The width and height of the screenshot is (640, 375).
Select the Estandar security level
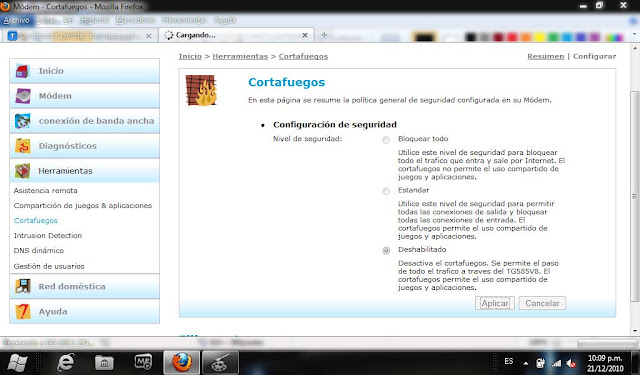pyautogui.click(x=386, y=191)
